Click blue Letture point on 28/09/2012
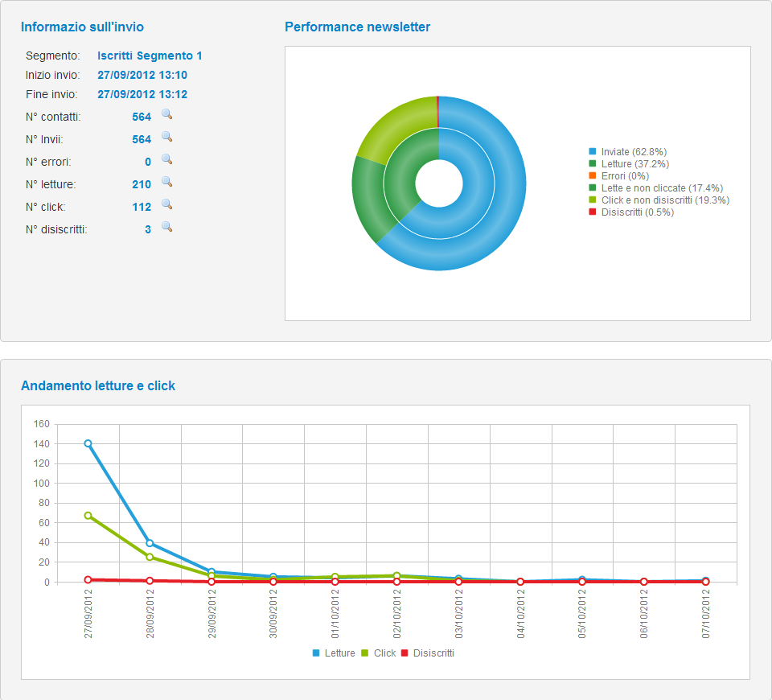Image resolution: width=772 pixels, height=700 pixels. tap(150, 543)
